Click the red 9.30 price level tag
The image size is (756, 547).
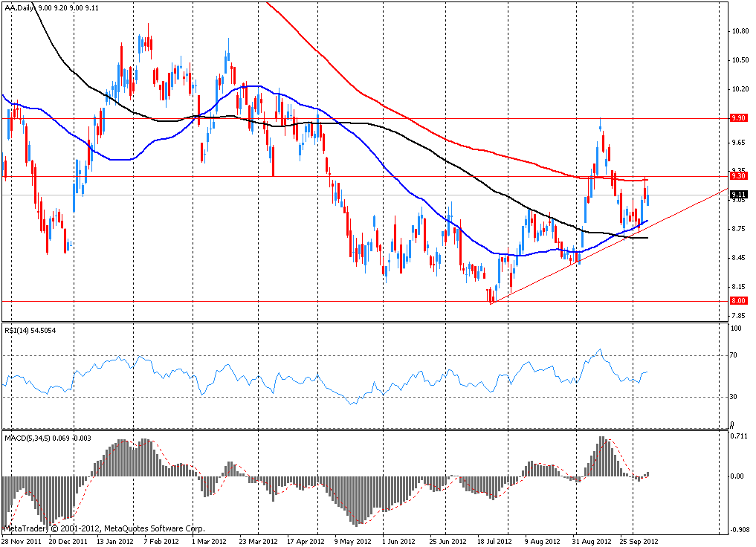tap(737, 176)
